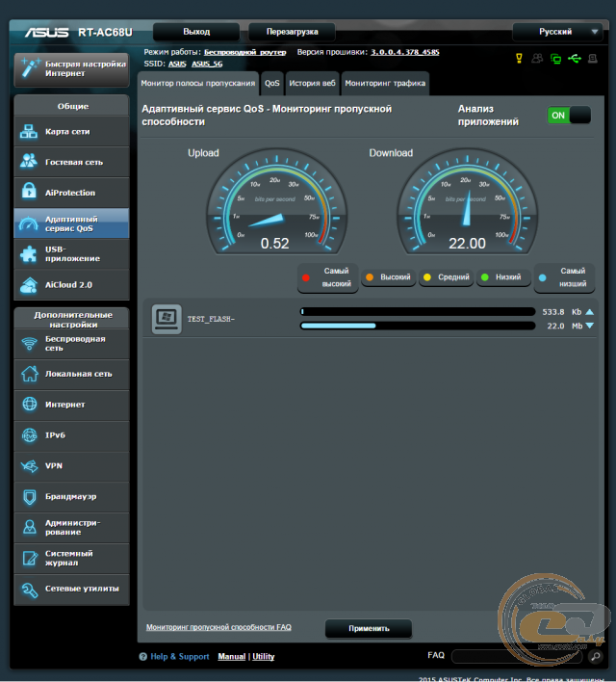Open the Мониторинг пропускной способности FAQ link
Screen dimensions: 616x682
(218, 627)
